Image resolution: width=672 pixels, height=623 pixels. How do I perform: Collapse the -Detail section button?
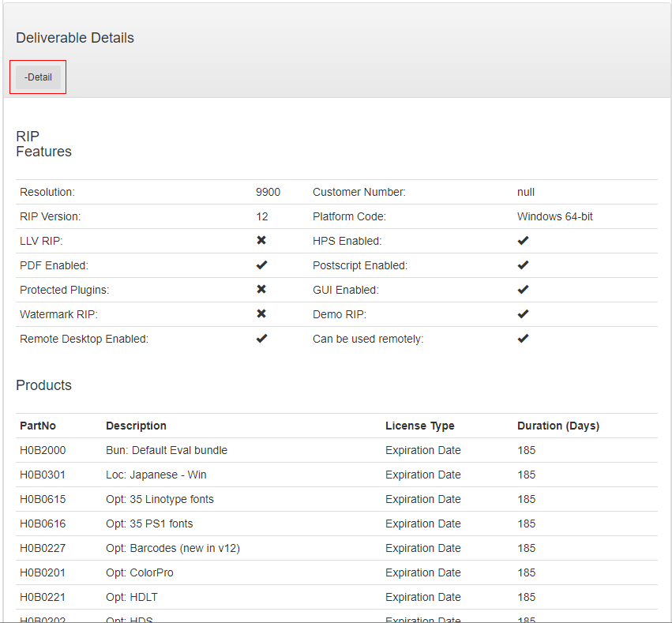point(38,77)
